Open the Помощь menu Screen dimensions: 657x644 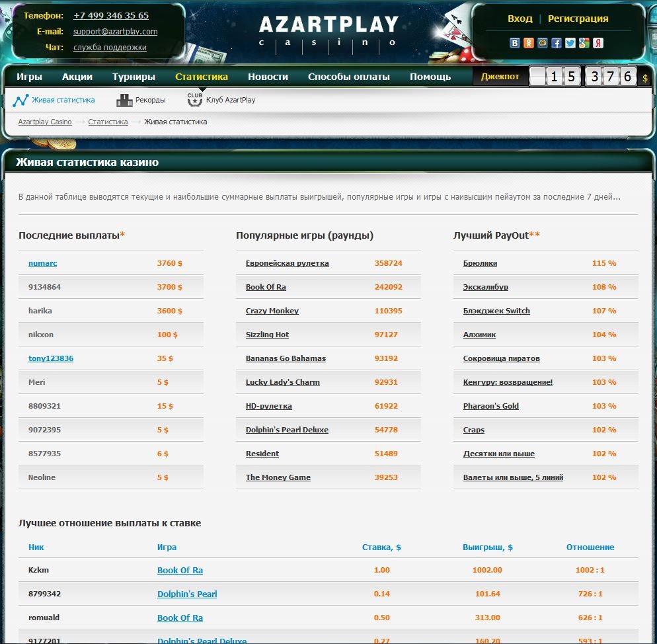coord(430,77)
